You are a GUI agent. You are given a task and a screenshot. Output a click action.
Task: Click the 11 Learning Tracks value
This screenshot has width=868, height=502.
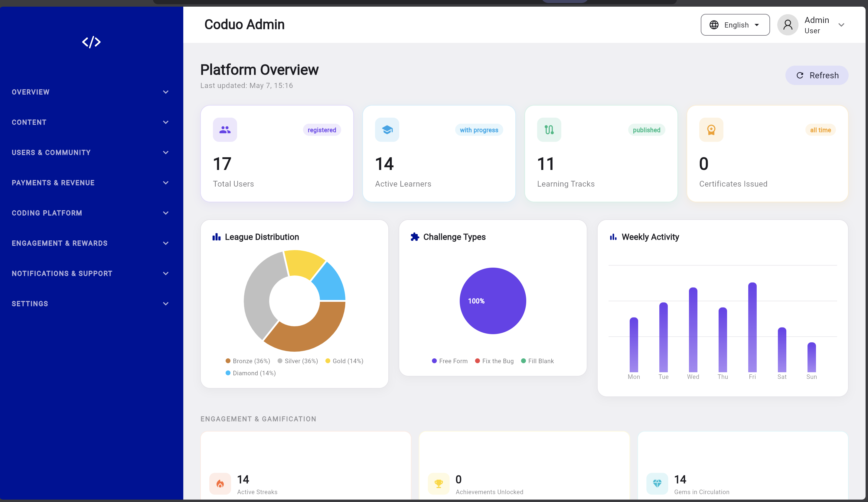(546, 164)
